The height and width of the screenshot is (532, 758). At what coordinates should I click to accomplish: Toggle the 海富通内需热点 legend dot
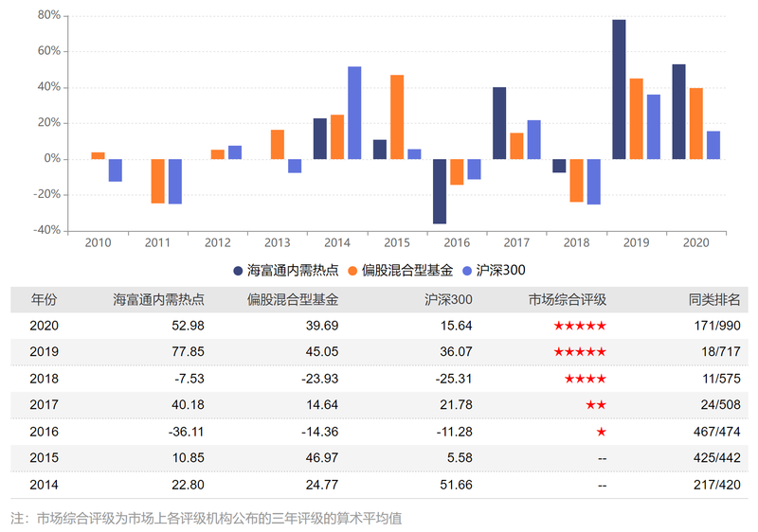point(238,271)
